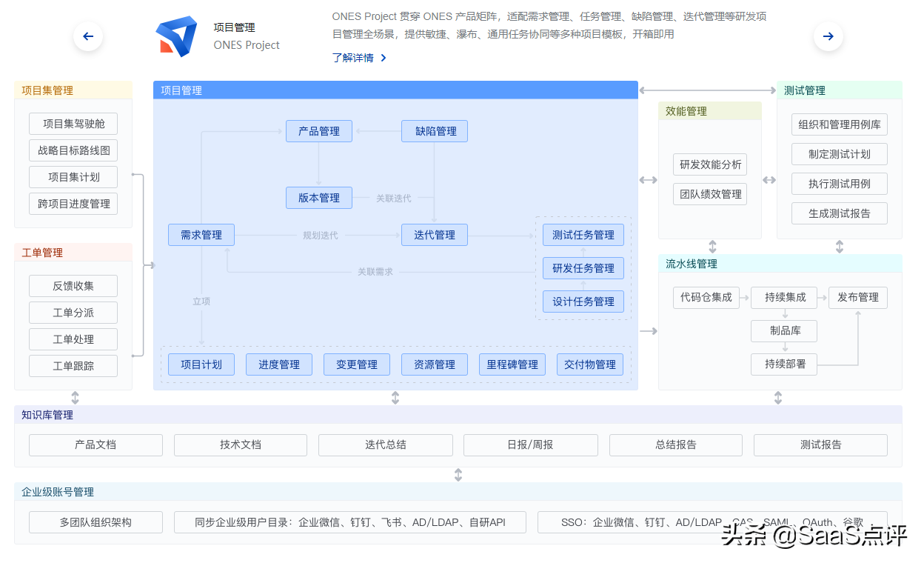This screenshot has height=563, width=924.
Task: Open the 产品管理 module box
Action: pos(318,130)
